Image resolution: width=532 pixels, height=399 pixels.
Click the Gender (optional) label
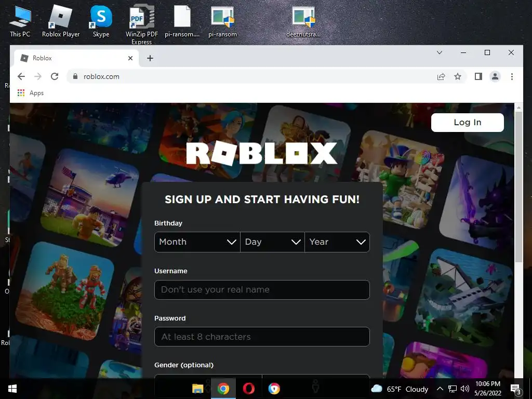pyautogui.click(x=184, y=365)
